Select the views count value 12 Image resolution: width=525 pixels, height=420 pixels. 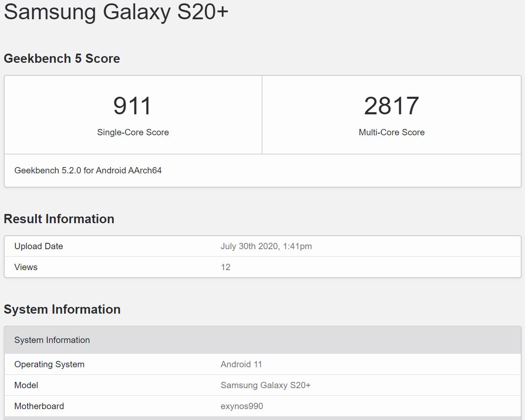[x=225, y=267]
